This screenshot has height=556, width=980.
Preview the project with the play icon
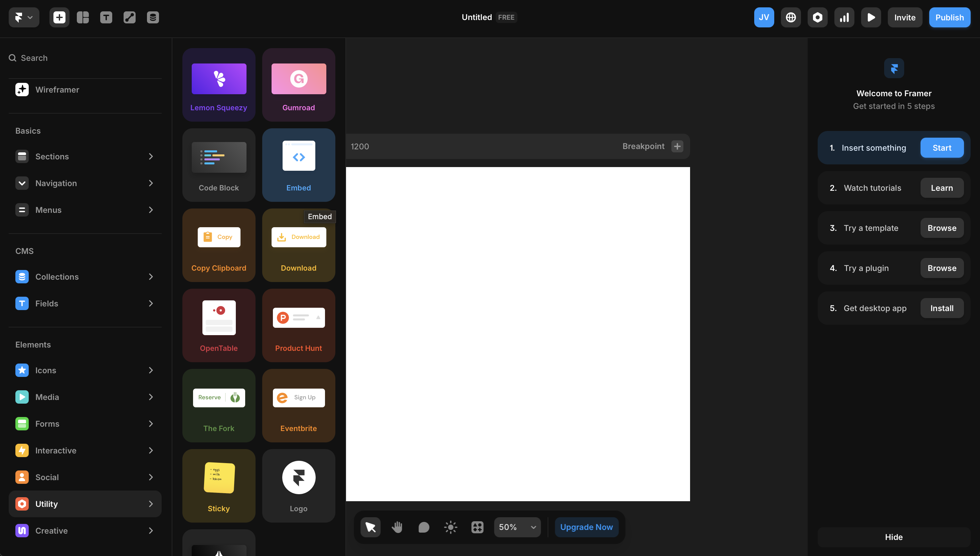click(x=871, y=17)
